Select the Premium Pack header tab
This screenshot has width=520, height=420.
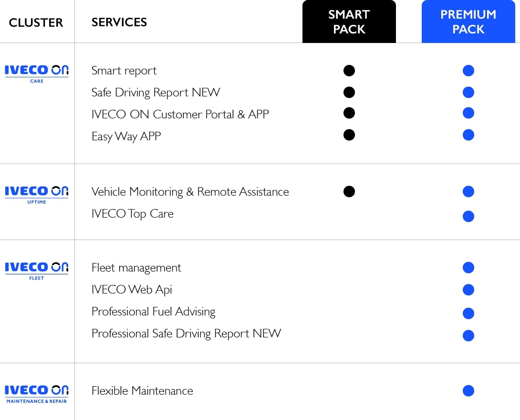click(x=468, y=22)
